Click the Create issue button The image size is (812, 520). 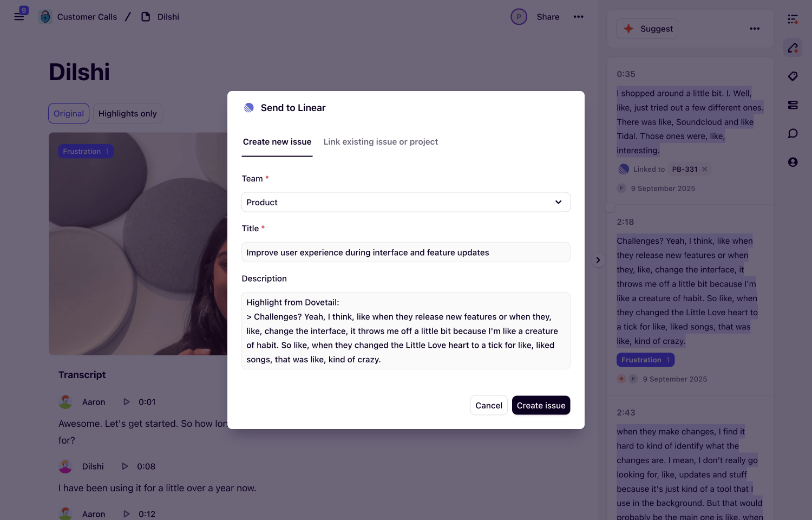click(541, 405)
